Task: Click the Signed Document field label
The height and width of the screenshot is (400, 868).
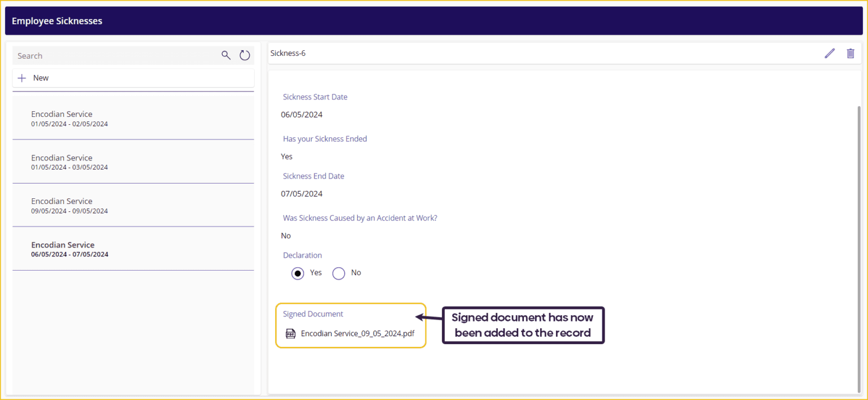Action: click(313, 314)
